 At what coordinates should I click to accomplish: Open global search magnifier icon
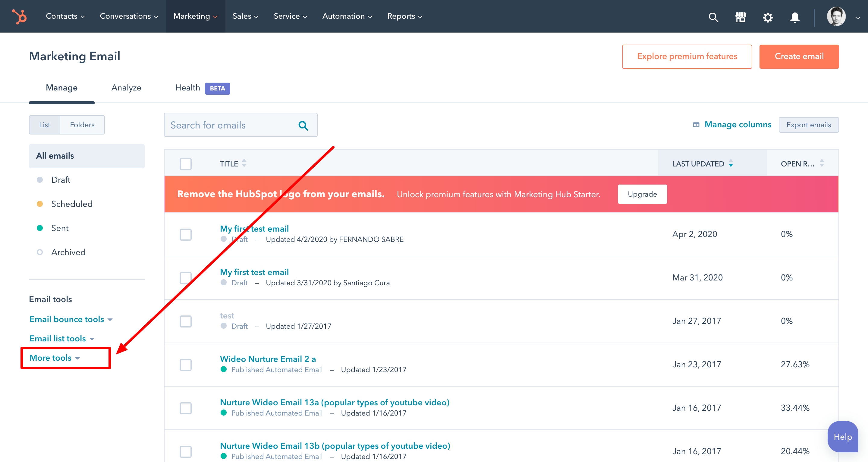713,17
